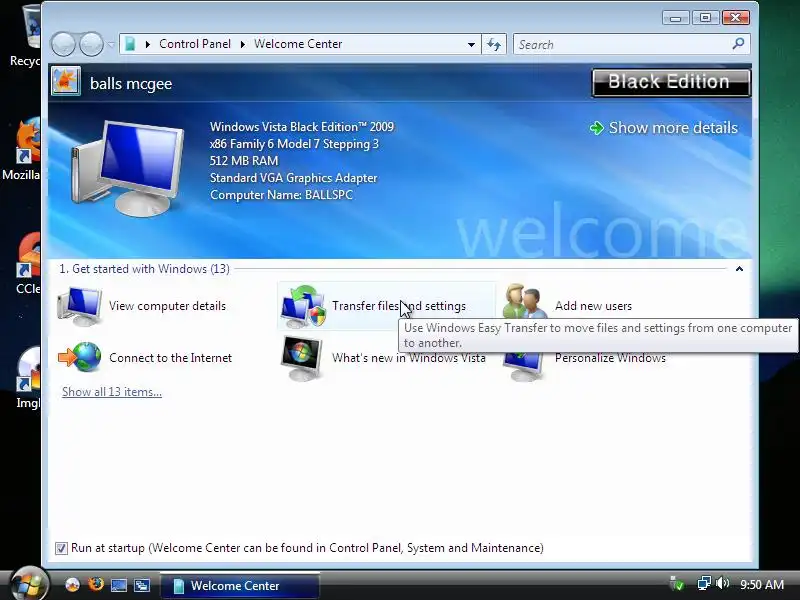Click the Forward navigation button
This screenshot has width=800, height=600.
coord(91,44)
